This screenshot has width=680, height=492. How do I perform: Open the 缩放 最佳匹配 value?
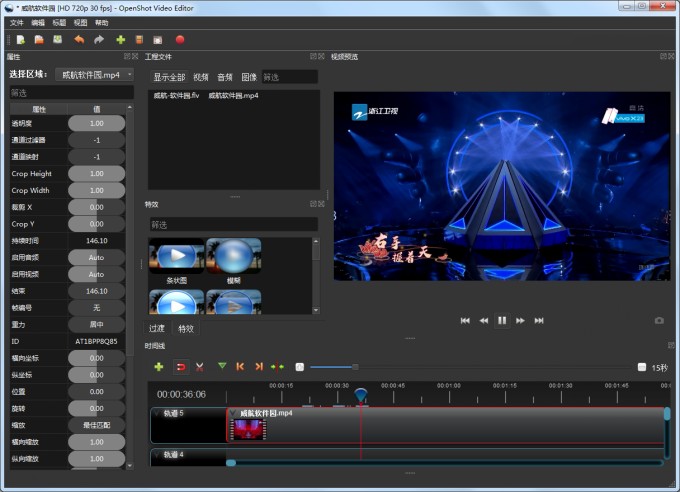point(96,425)
